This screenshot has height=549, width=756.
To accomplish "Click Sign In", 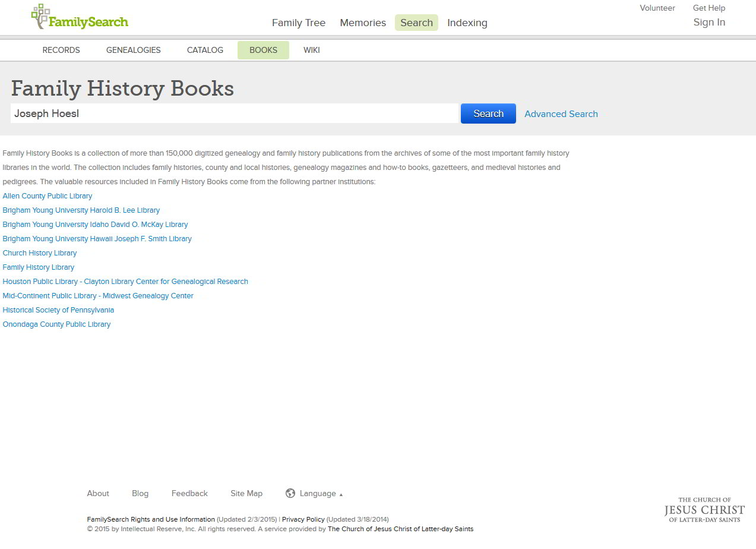I will click(709, 22).
